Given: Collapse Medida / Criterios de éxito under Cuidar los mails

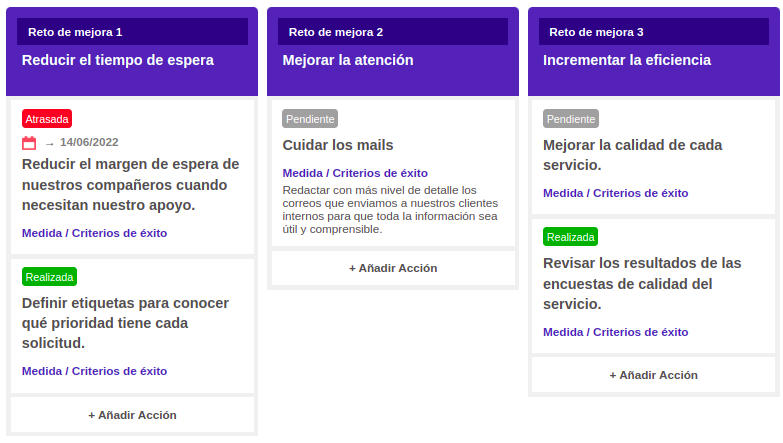Looking at the screenshot, I should (355, 173).
